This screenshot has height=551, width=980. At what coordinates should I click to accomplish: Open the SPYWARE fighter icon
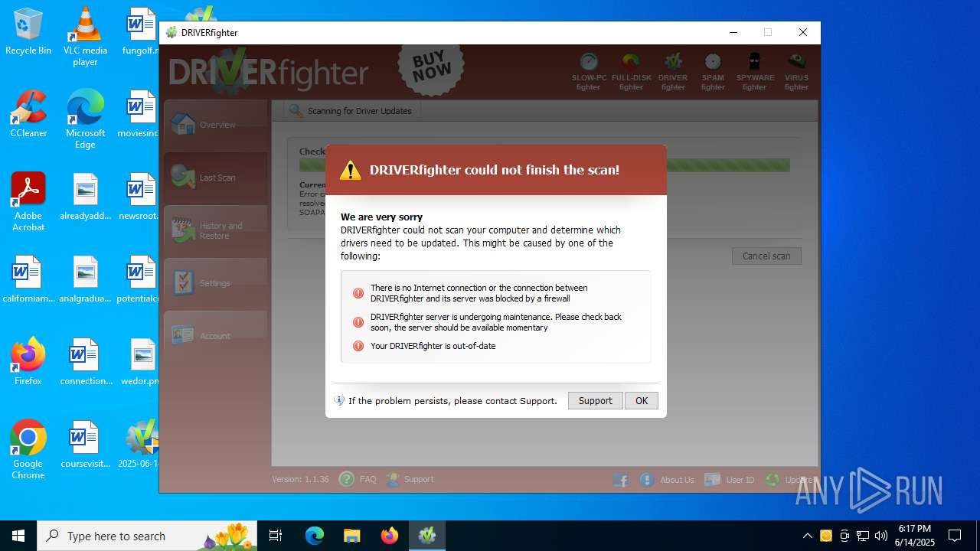point(755,72)
